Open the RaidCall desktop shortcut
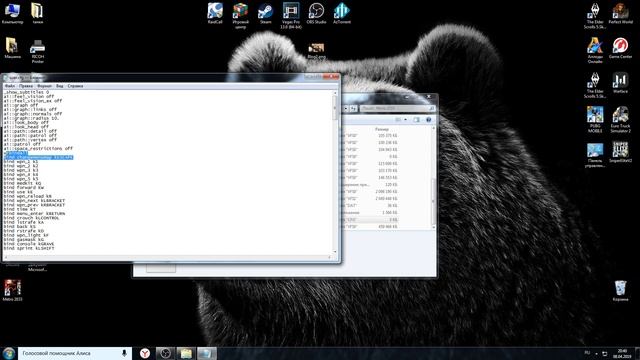640x360 pixels. tap(215, 13)
